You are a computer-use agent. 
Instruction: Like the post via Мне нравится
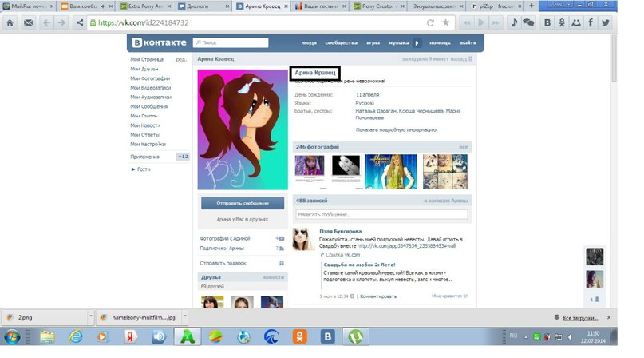pyautogui.click(x=449, y=296)
